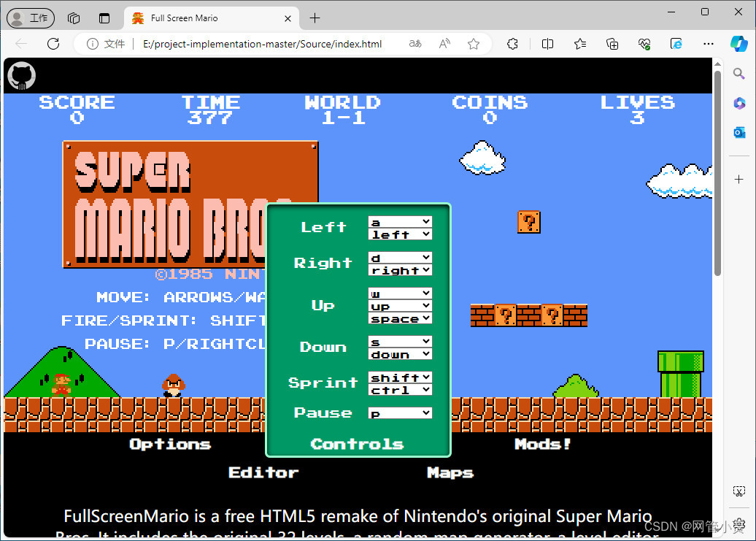
Task: Expand Left key dropdown showing 'left'
Action: pyautogui.click(x=400, y=234)
